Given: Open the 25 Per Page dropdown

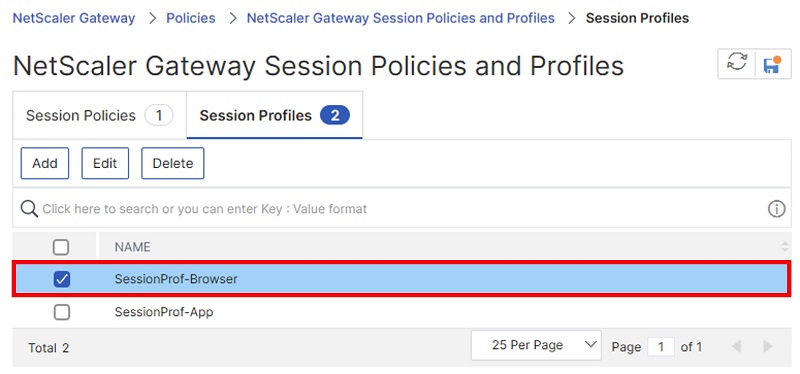Looking at the screenshot, I should 536,345.
